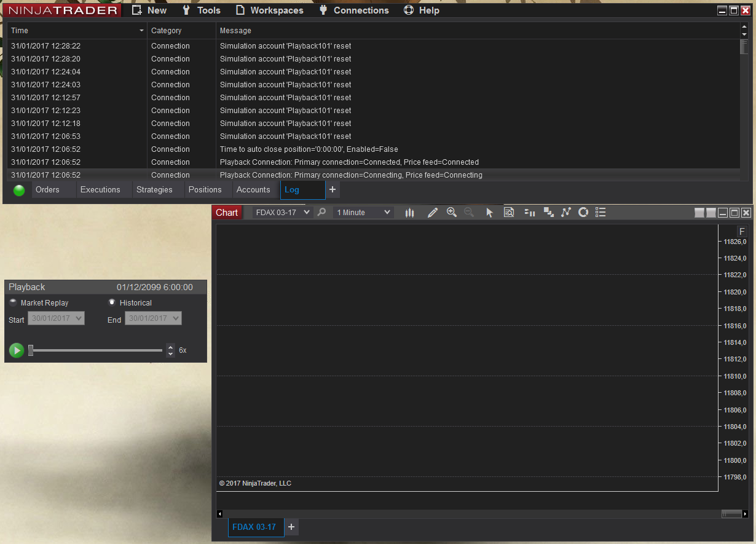Click the zoom in magnifier on chart toolbar
756x544 pixels.
[452, 212]
